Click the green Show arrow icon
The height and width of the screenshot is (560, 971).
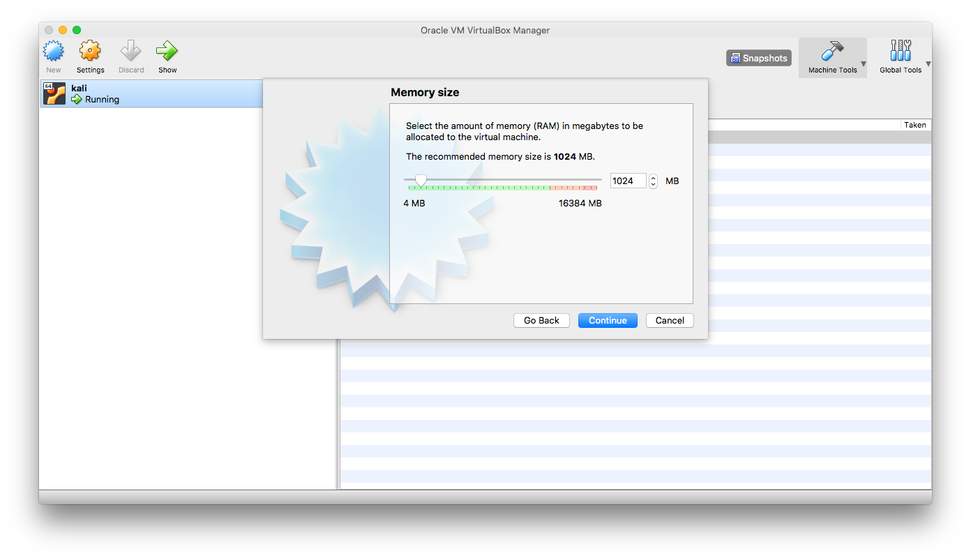click(x=167, y=52)
